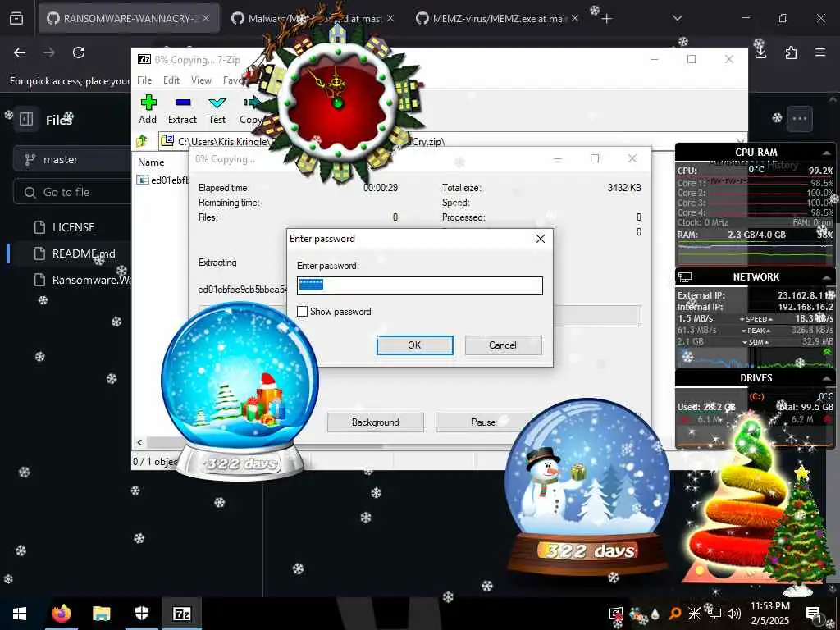Collapse the CPU-RAM gadget panel
The image size is (840, 630).
click(x=827, y=153)
